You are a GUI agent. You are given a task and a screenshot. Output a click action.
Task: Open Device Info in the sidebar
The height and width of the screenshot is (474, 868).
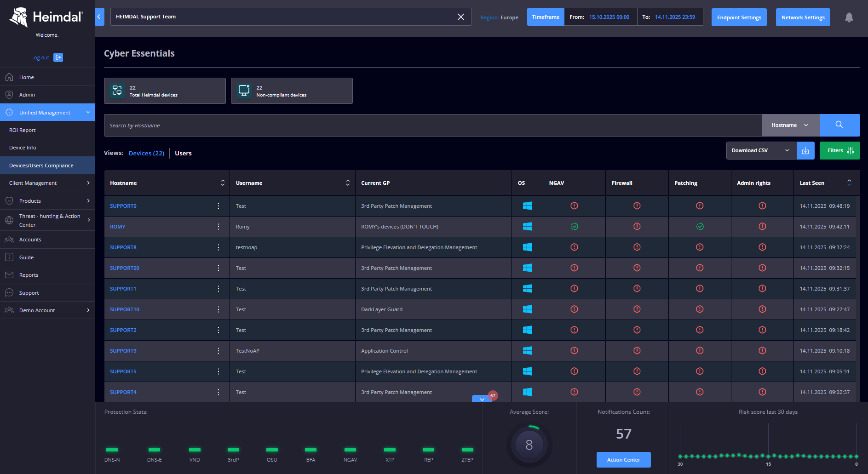[x=23, y=148]
